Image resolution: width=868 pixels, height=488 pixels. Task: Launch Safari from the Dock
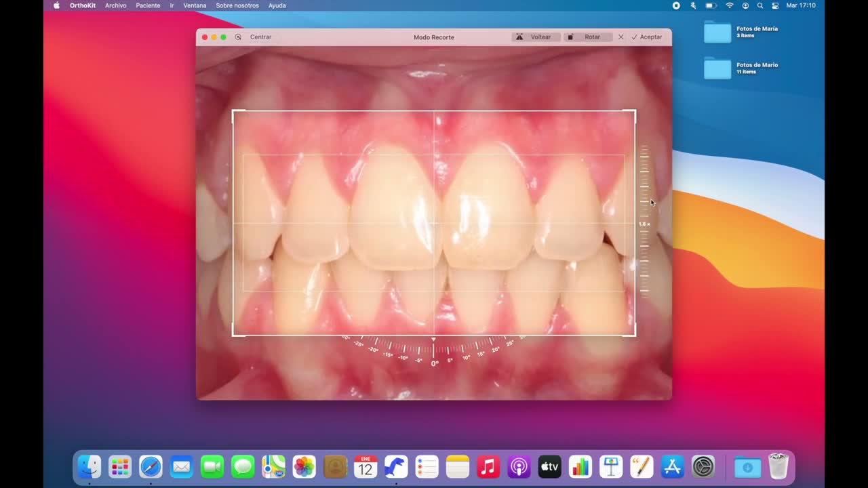click(151, 466)
